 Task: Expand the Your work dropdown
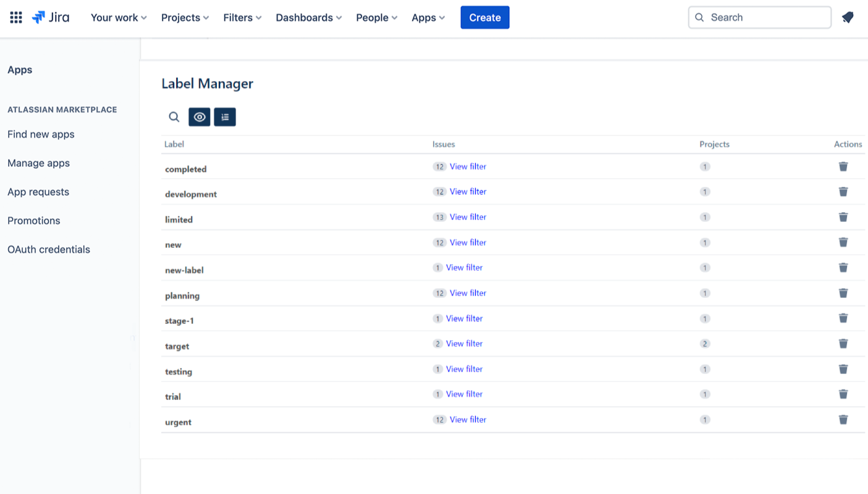(x=119, y=17)
